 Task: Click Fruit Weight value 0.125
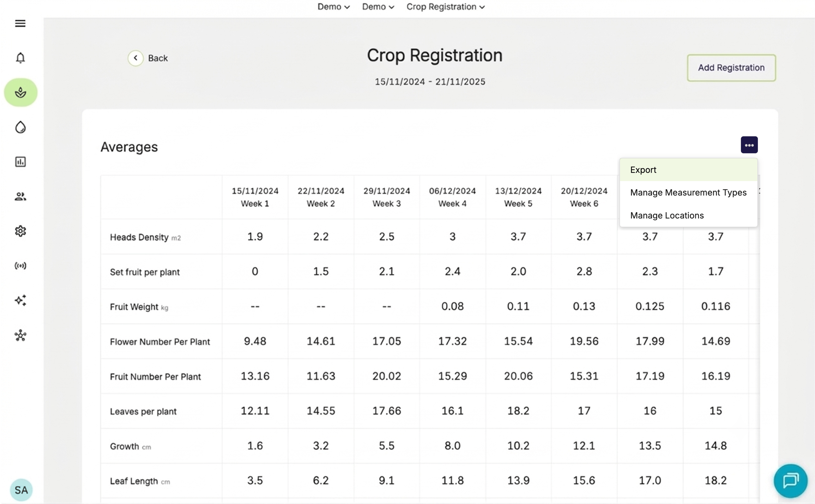pyautogui.click(x=650, y=306)
